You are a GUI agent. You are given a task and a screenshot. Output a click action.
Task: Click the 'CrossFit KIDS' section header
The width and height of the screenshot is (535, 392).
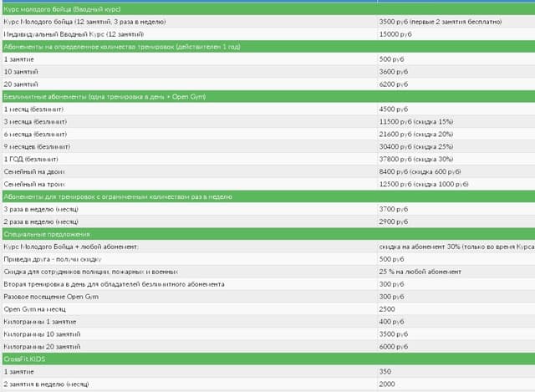268,359
